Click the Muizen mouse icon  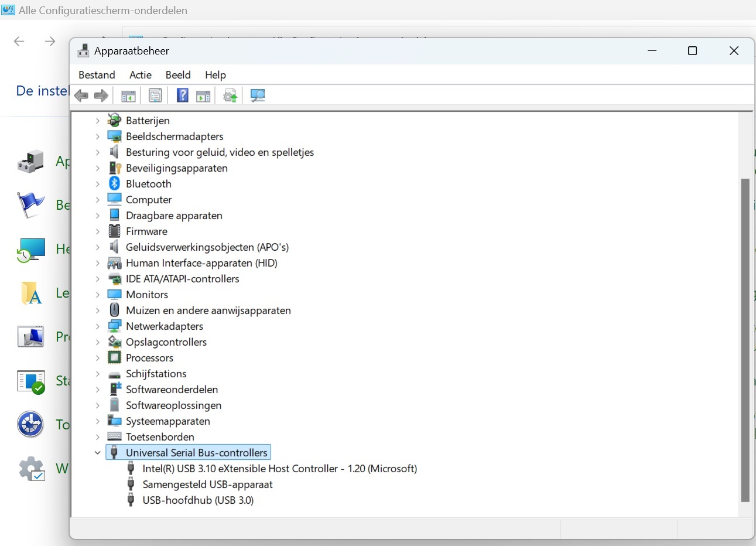[115, 310]
